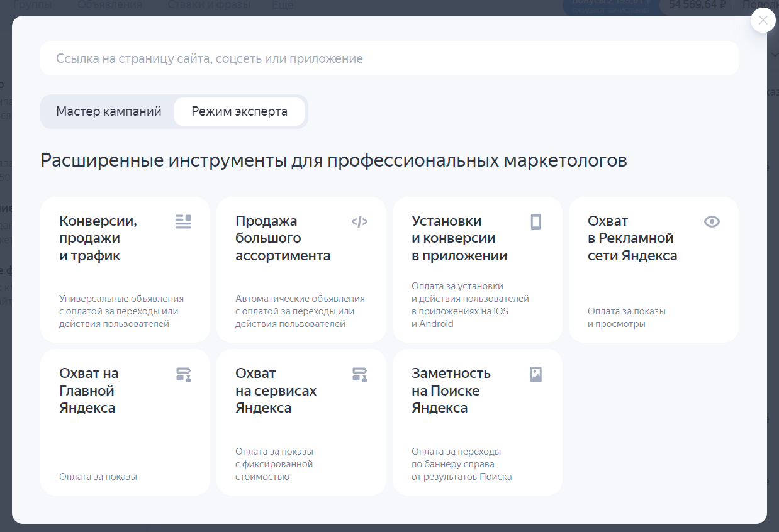Select the Установки и конверсии в приложении title

459,238
